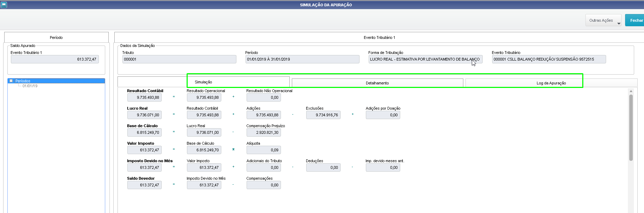The height and width of the screenshot is (213, 644).
Task: Click the Período field 01/01/2019 À 31/01/2019
Action: (x=302, y=59)
